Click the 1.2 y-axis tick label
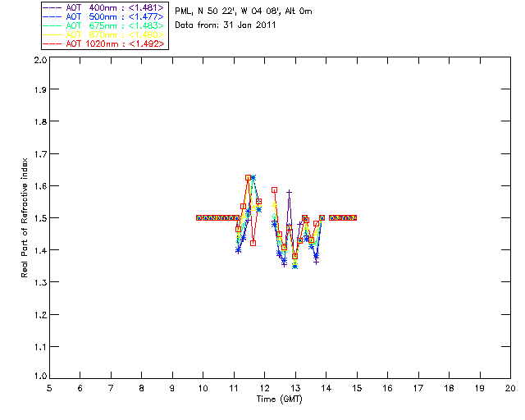 tap(40, 315)
